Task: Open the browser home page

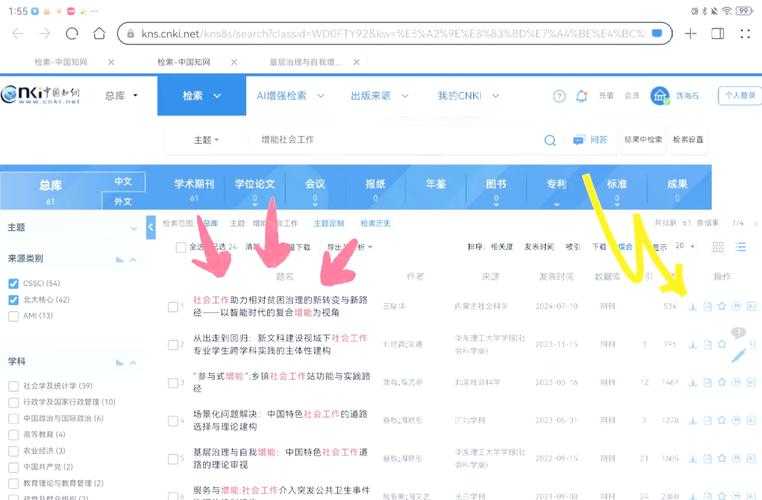Action: 99,34
